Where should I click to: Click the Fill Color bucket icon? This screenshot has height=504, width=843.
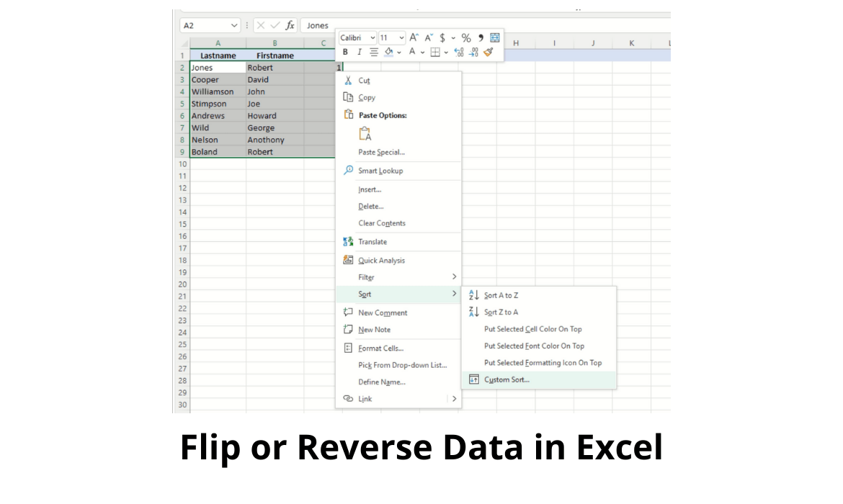(x=388, y=52)
